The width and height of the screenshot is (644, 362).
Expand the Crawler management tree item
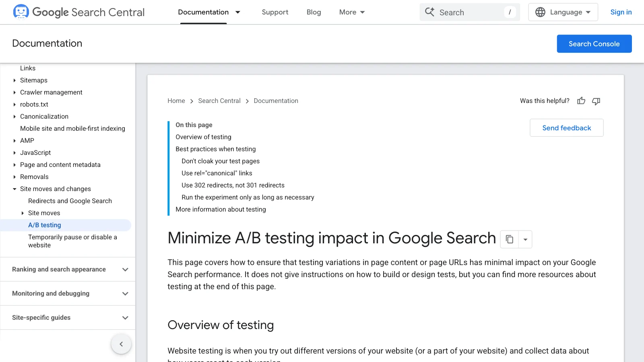point(14,93)
